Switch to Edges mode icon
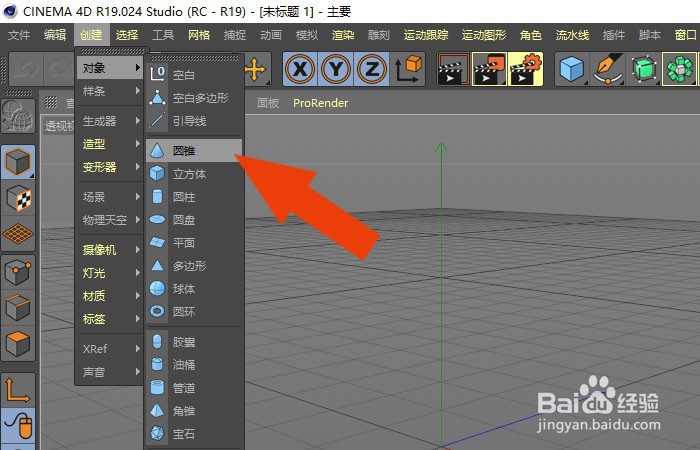Image resolution: width=700 pixels, height=450 pixels. pyautogui.click(x=18, y=308)
